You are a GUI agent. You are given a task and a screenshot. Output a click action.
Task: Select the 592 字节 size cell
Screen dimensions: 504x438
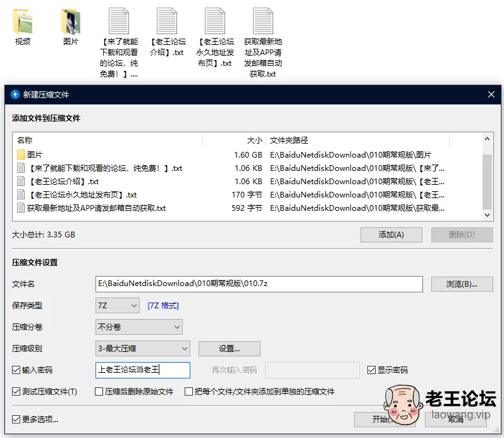(x=247, y=208)
